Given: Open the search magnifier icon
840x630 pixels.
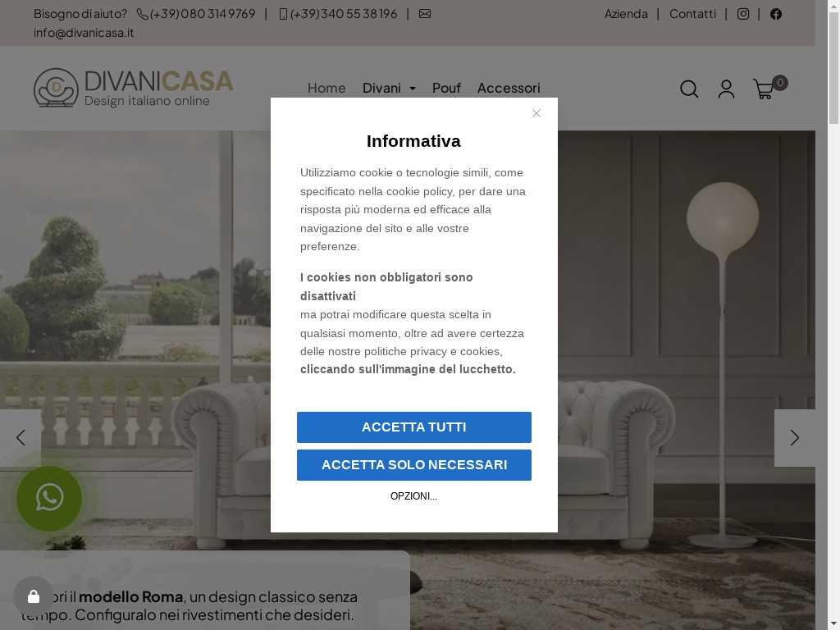Looking at the screenshot, I should coord(689,89).
